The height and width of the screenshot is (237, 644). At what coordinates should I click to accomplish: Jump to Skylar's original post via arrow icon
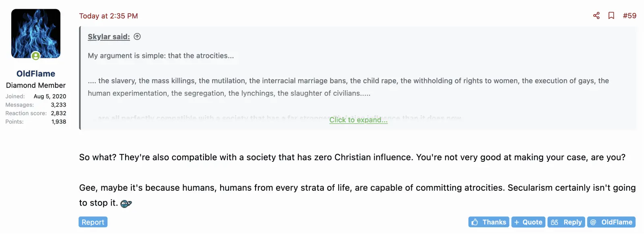pyautogui.click(x=137, y=37)
